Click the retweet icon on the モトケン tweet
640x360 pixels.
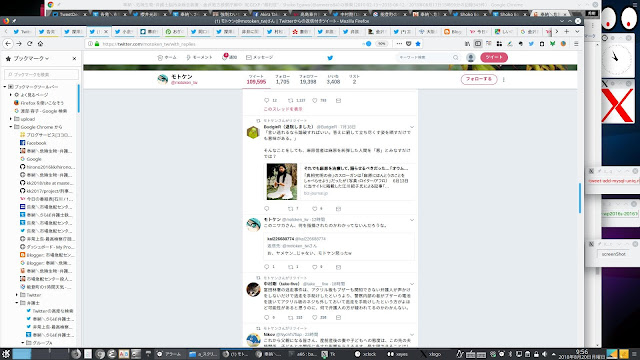[x=291, y=267]
